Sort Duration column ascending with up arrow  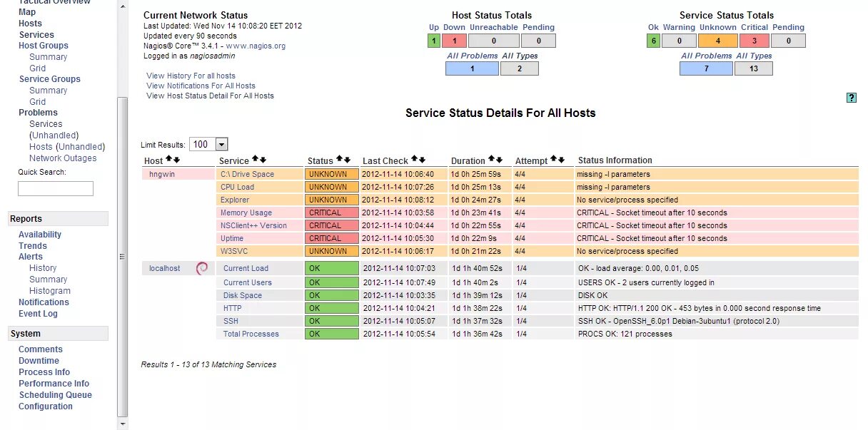click(491, 160)
